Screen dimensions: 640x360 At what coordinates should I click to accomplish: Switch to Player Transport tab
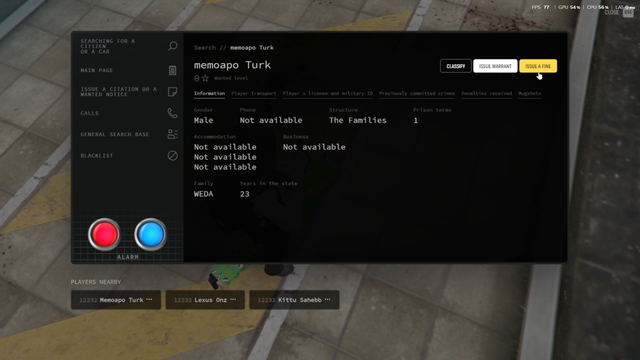point(254,93)
